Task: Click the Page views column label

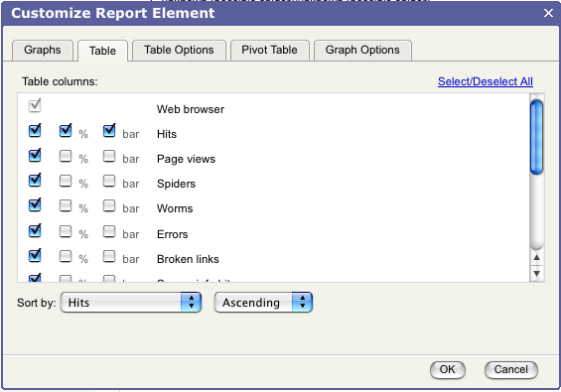Action: [x=186, y=159]
